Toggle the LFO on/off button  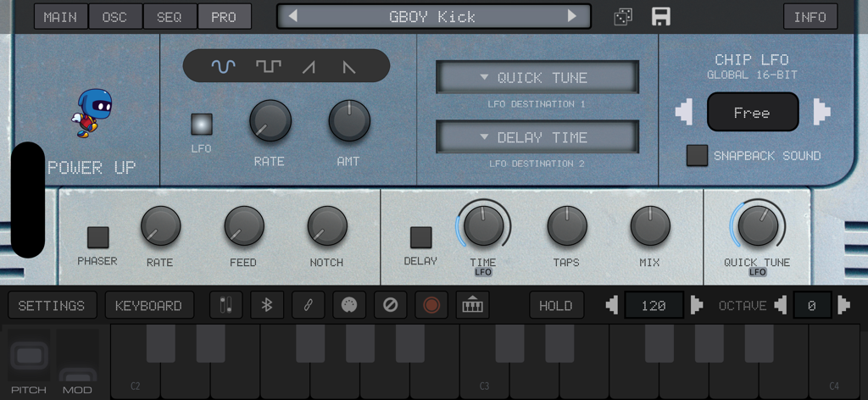pyautogui.click(x=202, y=125)
